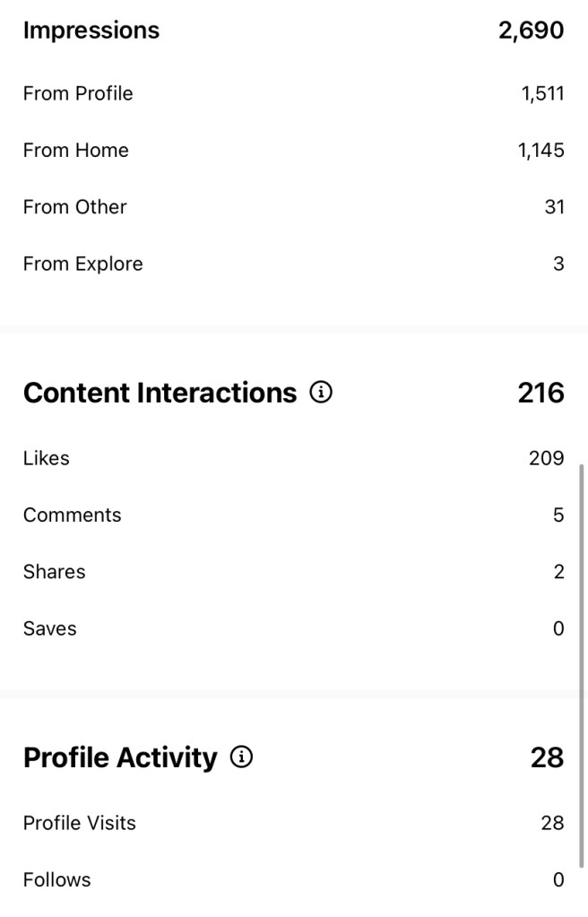Tap the Profile Activity info icon
This screenshot has width=588, height=917.
coord(241,757)
